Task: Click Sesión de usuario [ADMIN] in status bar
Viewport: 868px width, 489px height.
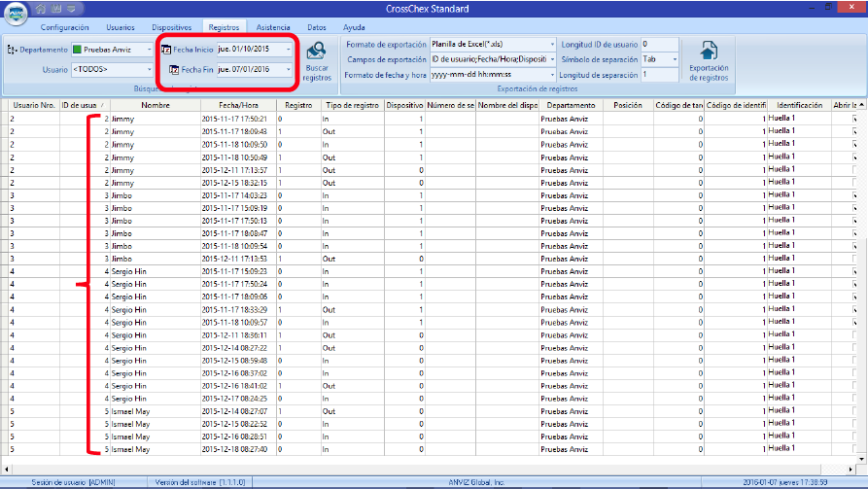Action: [x=73, y=482]
